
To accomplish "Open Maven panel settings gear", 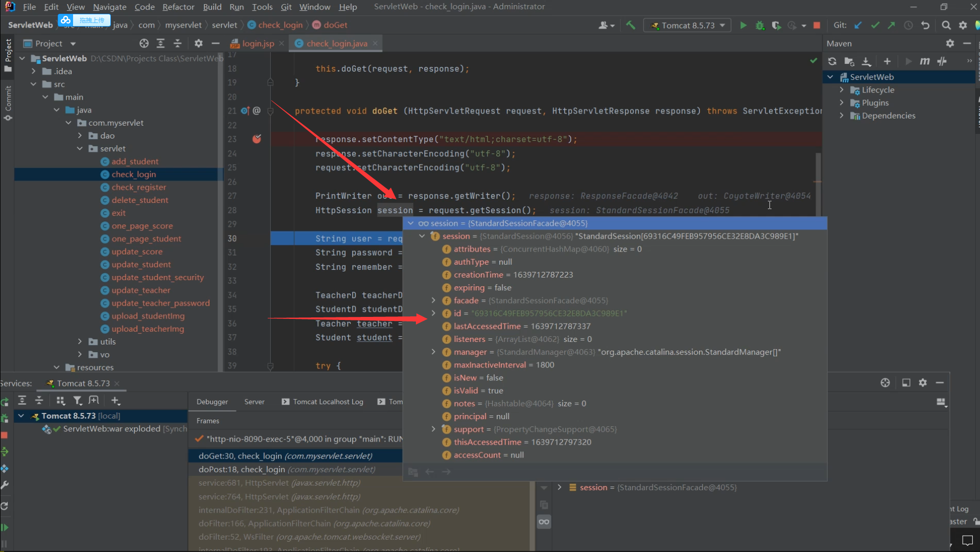I will [x=950, y=43].
